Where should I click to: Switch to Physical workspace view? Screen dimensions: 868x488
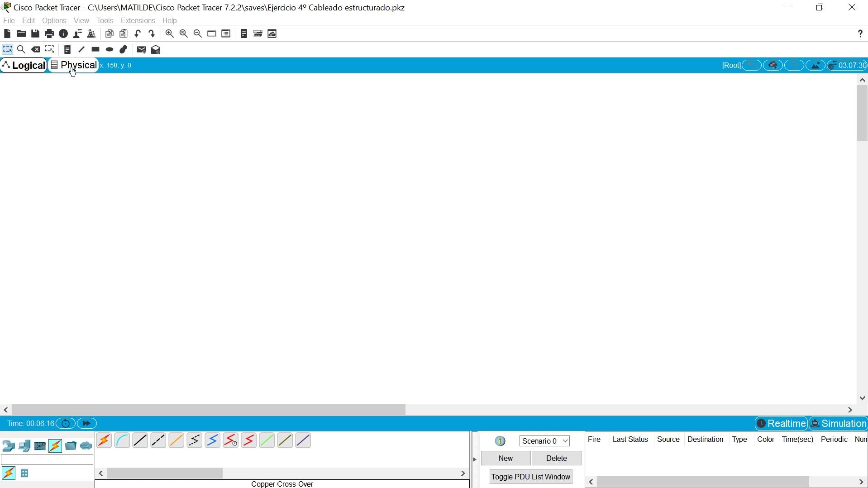coord(74,66)
